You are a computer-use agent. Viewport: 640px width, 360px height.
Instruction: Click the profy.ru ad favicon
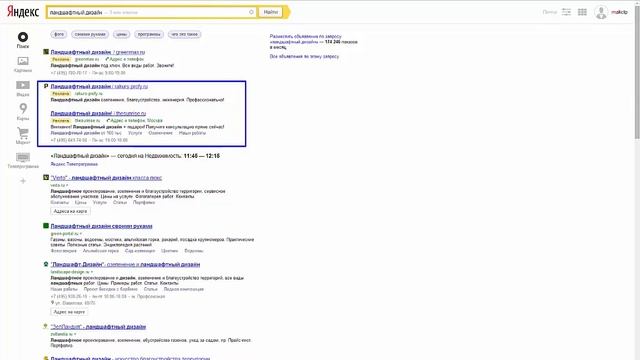tap(46, 86)
